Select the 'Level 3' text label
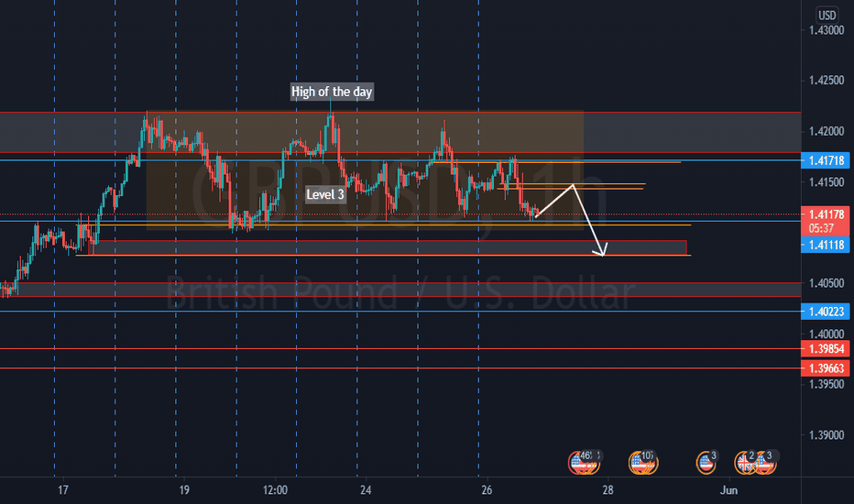The height and width of the screenshot is (504, 854). [325, 194]
